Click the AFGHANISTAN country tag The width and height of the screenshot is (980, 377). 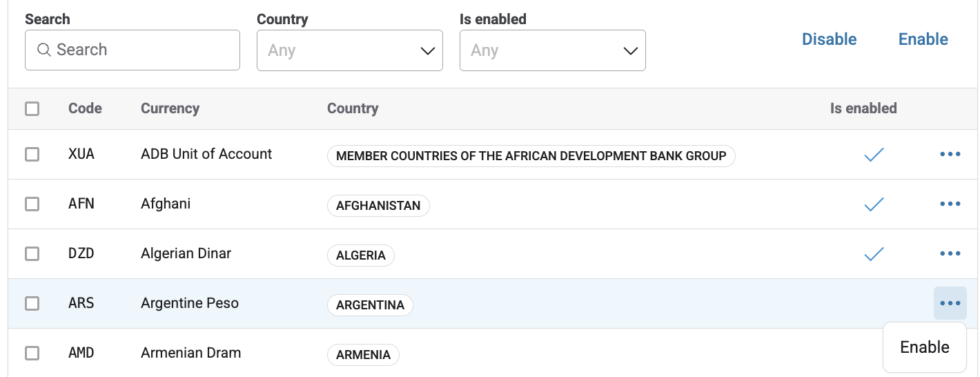(x=378, y=206)
